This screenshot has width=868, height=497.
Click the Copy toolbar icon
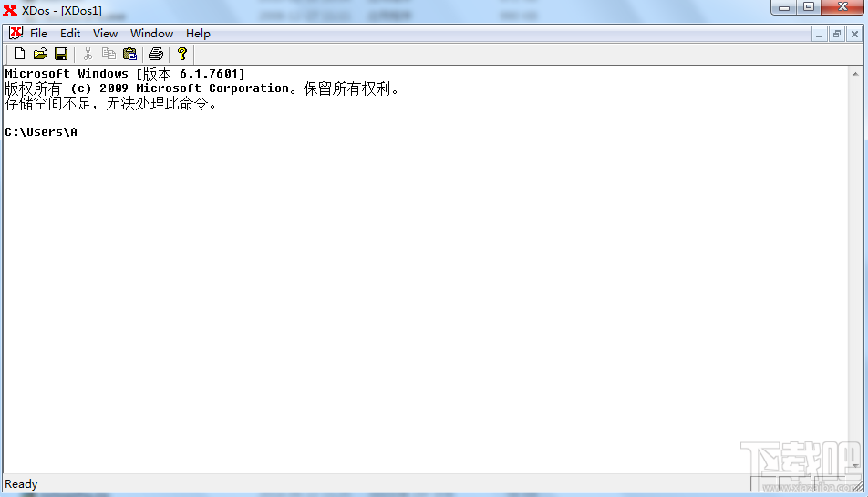(x=108, y=54)
